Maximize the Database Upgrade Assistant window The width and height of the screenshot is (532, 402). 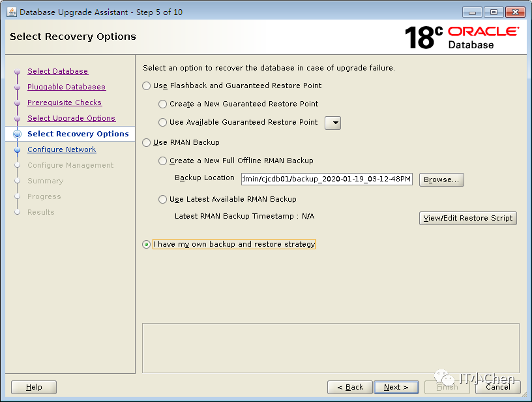(x=494, y=12)
